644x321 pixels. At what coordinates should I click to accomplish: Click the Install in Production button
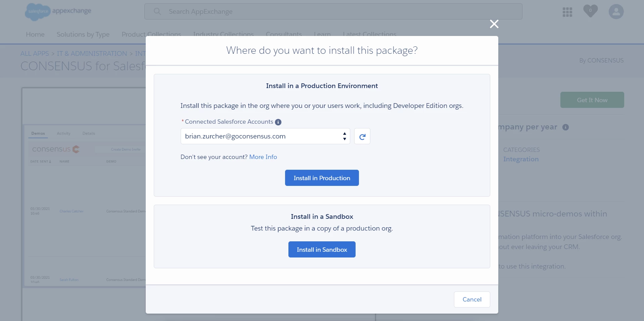click(322, 178)
